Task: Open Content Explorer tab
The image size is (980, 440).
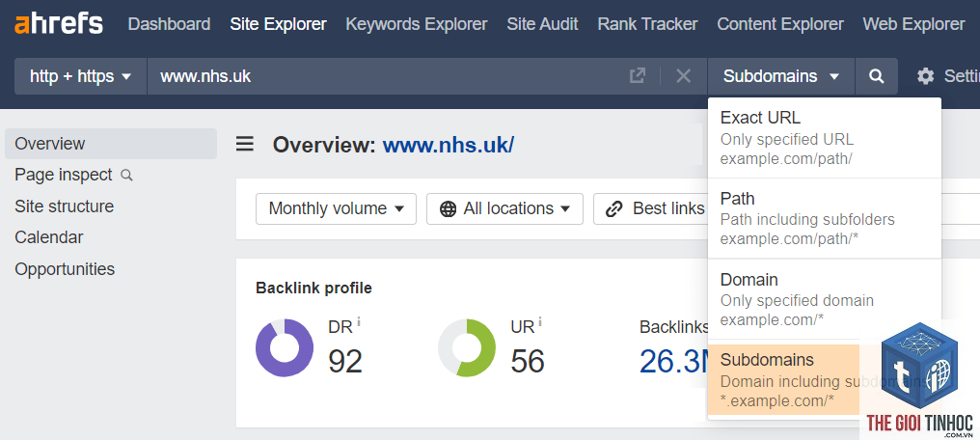Action: click(x=780, y=24)
